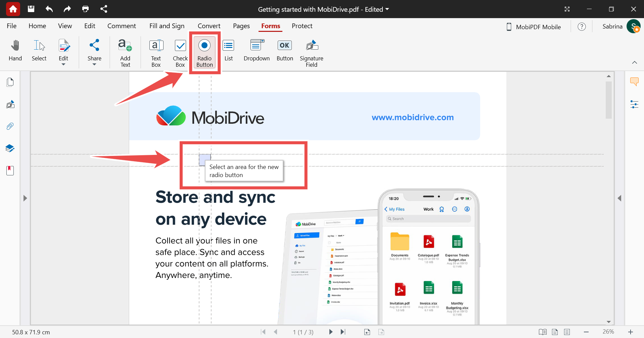Screen dimensions: 644x338
Task: Open the www.mobidrive.com link
Action: (x=413, y=117)
